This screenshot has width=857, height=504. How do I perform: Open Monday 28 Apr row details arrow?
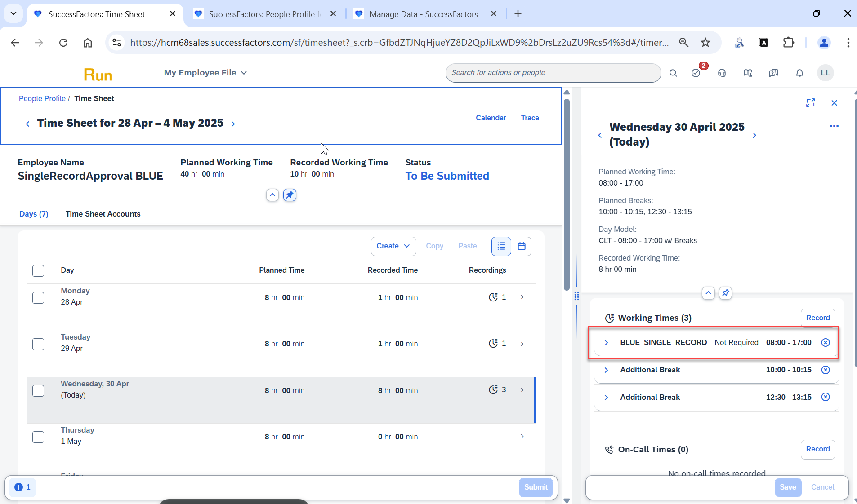coord(522,297)
